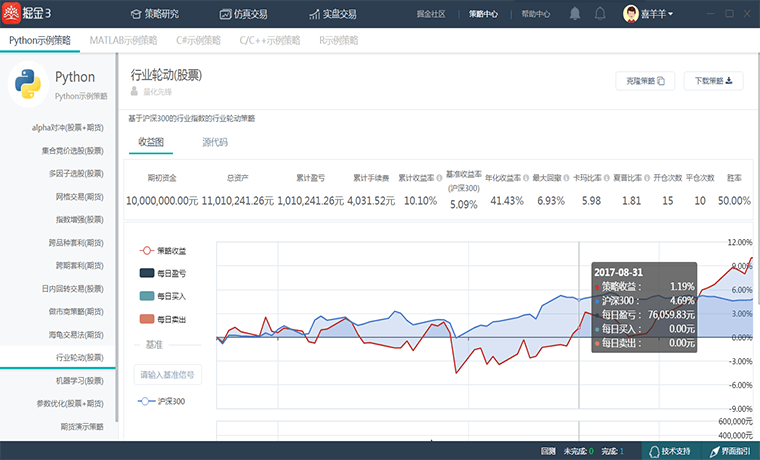
Task: Expand the 喜羊羊 user dropdown arrow
Action: coord(671,14)
